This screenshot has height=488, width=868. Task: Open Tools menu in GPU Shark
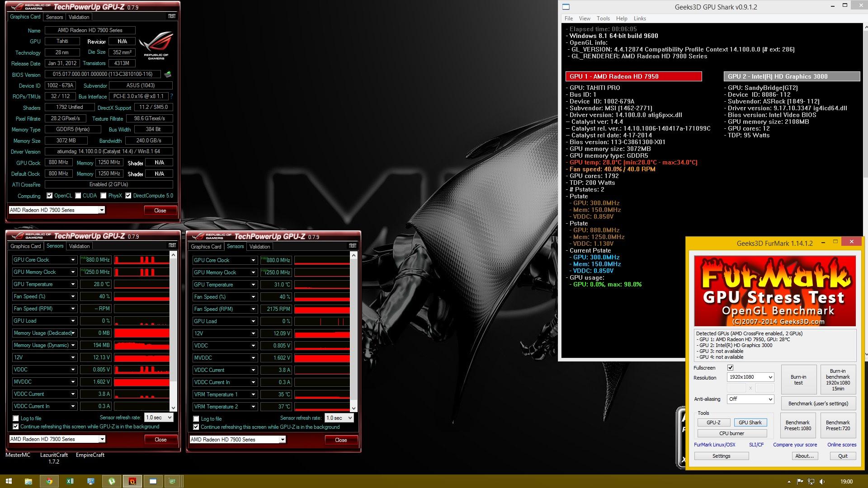pos(603,19)
